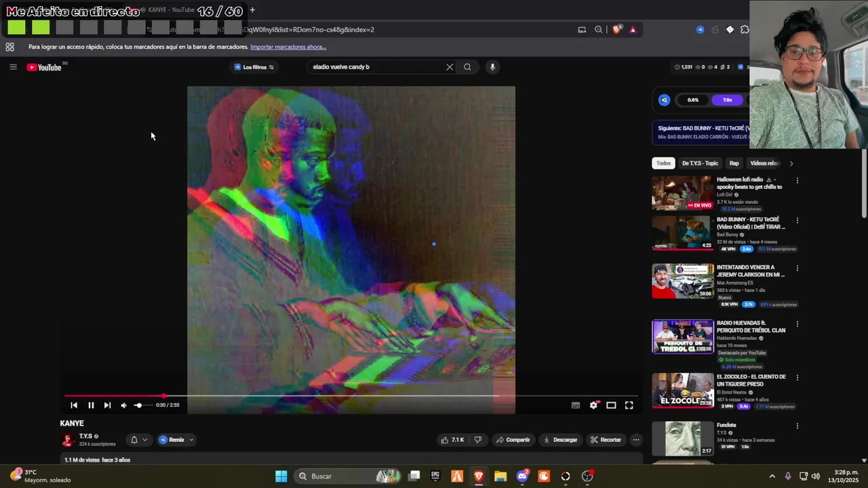Viewport: 868px width, 488px height.
Task: Open the 'RADIO HUEVADAS' video thumbnail
Action: point(683,336)
